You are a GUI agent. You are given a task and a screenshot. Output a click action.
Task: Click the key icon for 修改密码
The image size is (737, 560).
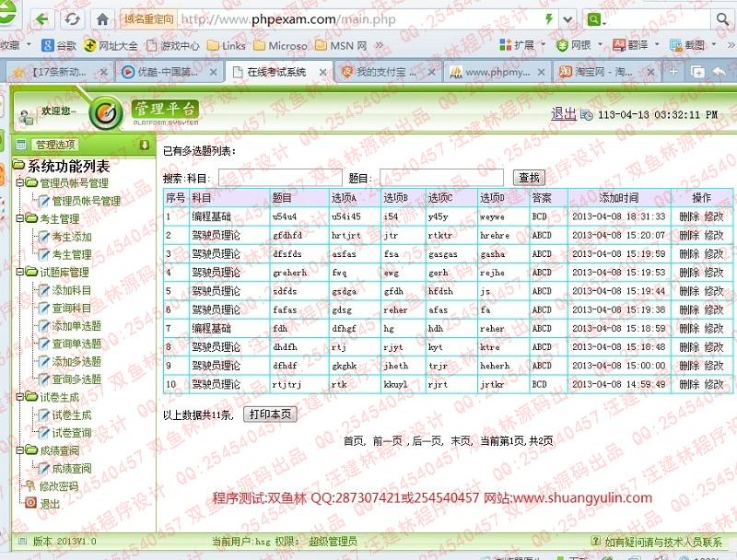click(30, 485)
